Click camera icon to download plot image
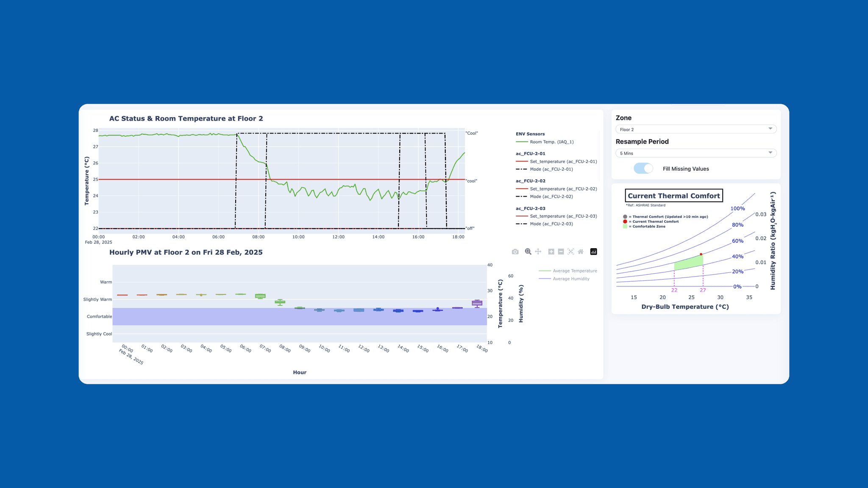 click(x=515, y=252)
